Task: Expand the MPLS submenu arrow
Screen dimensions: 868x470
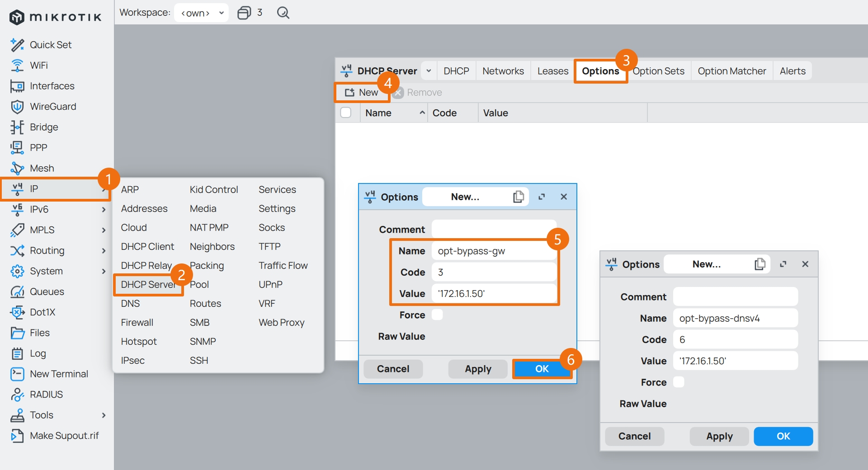Action: tap(104, 230)
